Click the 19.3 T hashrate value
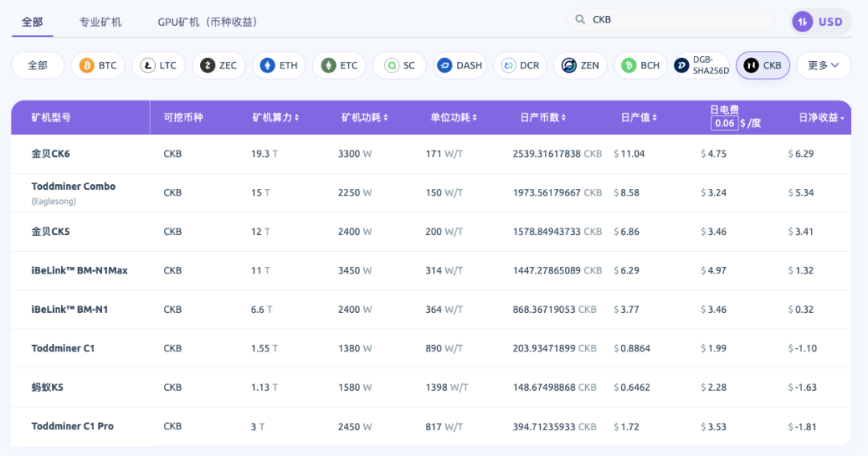 click(x=264, y=154)
